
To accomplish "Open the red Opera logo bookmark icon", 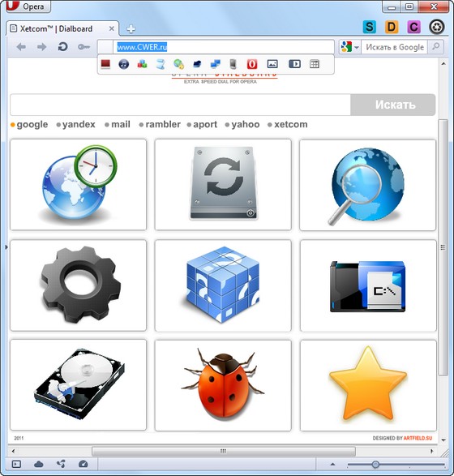I will point(252,64).
